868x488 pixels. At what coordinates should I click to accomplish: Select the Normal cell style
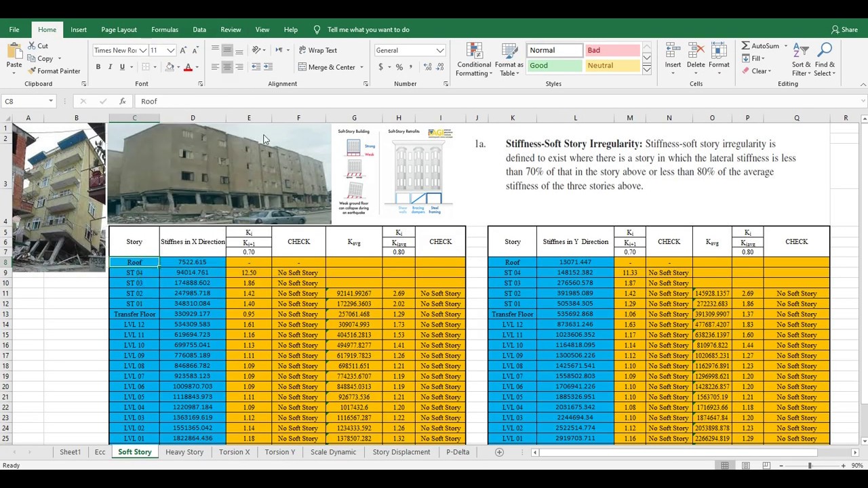(x=555, y=50)
